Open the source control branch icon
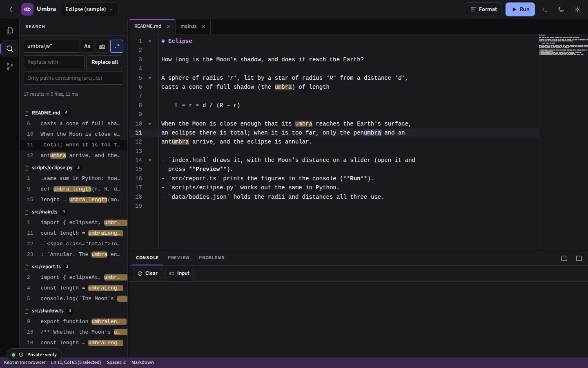This screenshot has width=588, height=368. (10, 67)
